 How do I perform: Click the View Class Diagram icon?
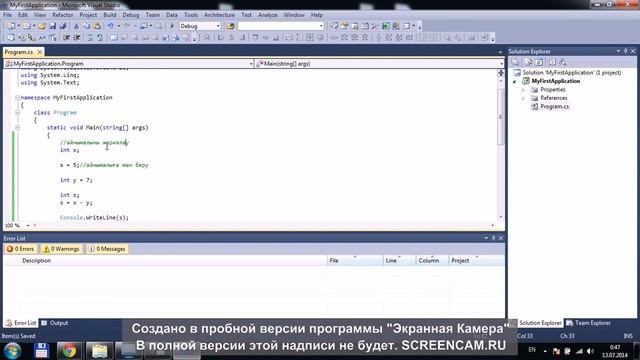click(563, 62)
